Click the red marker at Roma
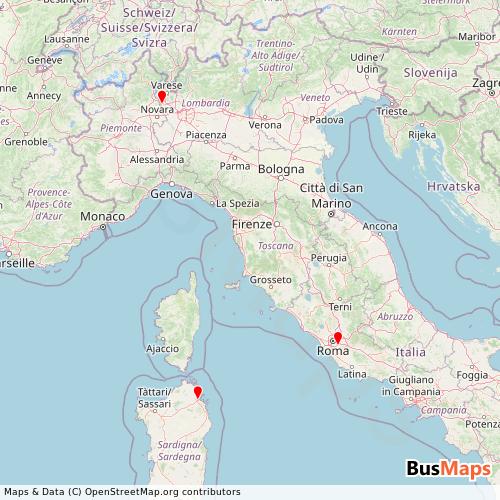500x500 pixels. tap(338, 338)
